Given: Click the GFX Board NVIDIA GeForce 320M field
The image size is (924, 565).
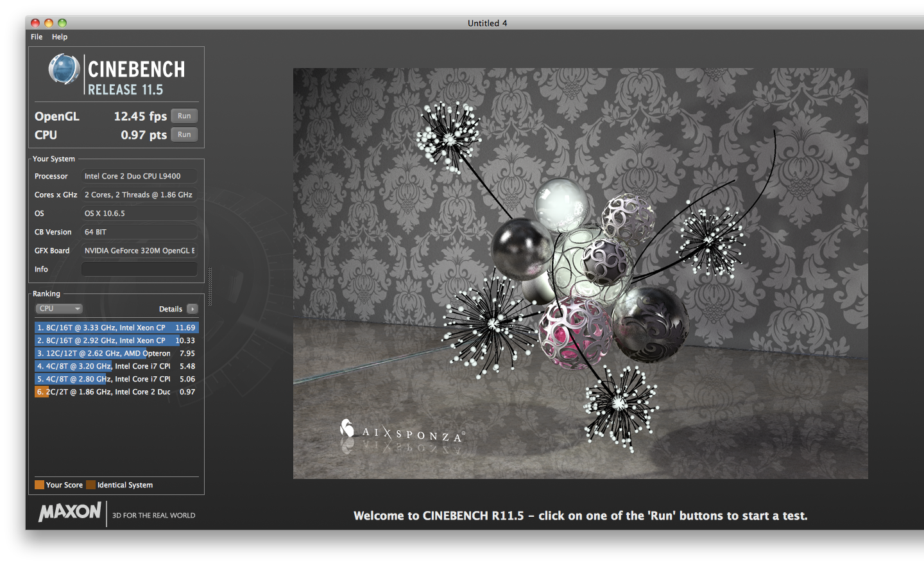Looking at the screenshot, I should pos(139,250).
